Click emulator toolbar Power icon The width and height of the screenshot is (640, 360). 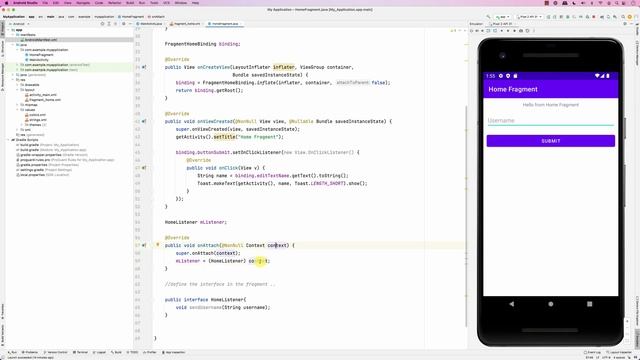click(x=471, y=31)
